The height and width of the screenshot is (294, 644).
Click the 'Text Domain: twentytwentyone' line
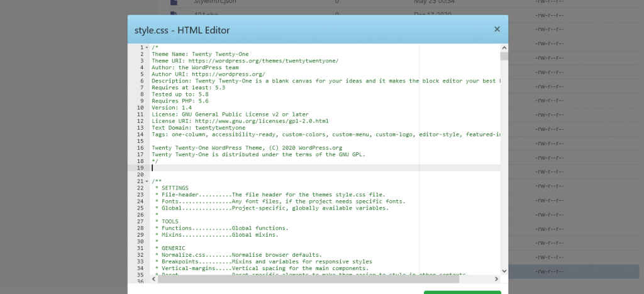click(198, 128)
